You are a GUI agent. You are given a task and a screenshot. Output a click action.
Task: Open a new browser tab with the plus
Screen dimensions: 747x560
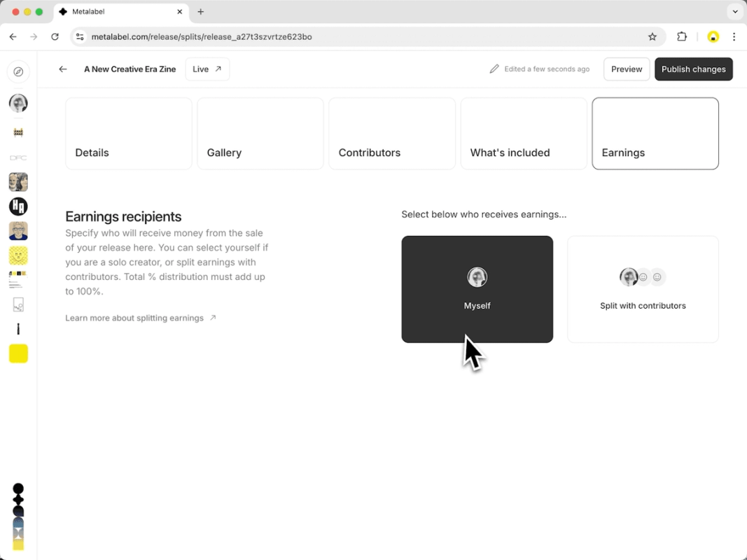pos(200,11)
